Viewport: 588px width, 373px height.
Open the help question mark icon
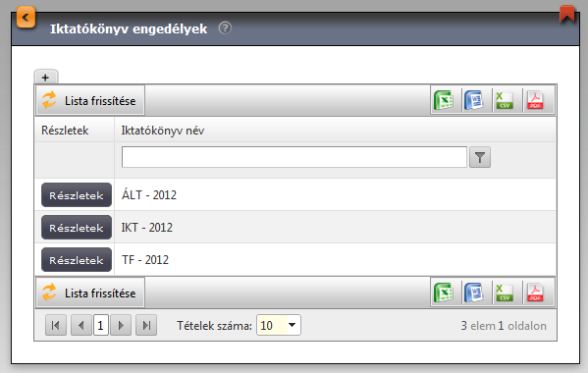coord(225,28)
